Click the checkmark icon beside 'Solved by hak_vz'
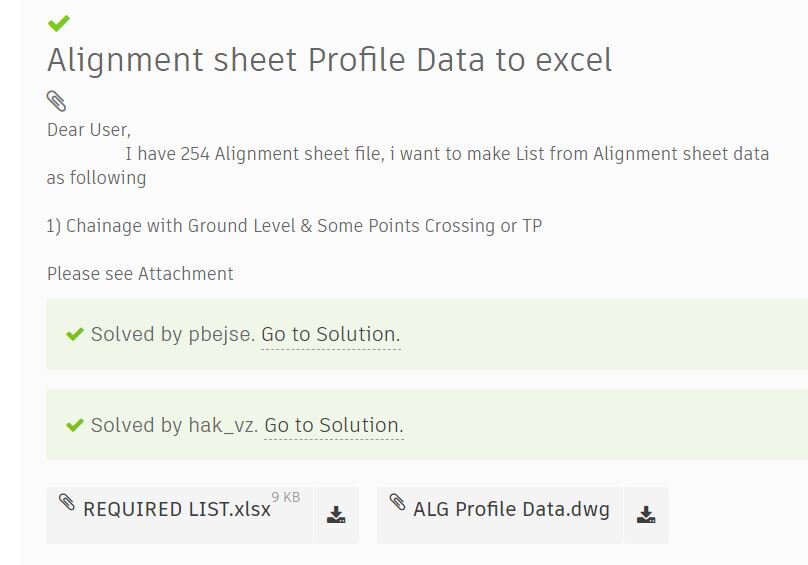Image resolution: width=808 pixels, height=565 pixels. click(74, 425)
